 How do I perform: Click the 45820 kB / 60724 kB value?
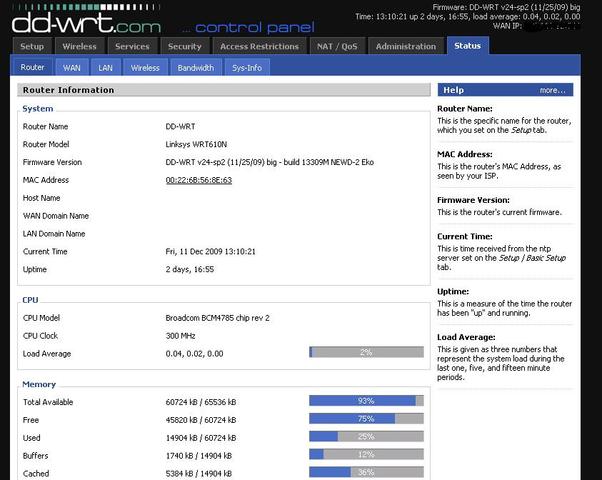(201, 420)
